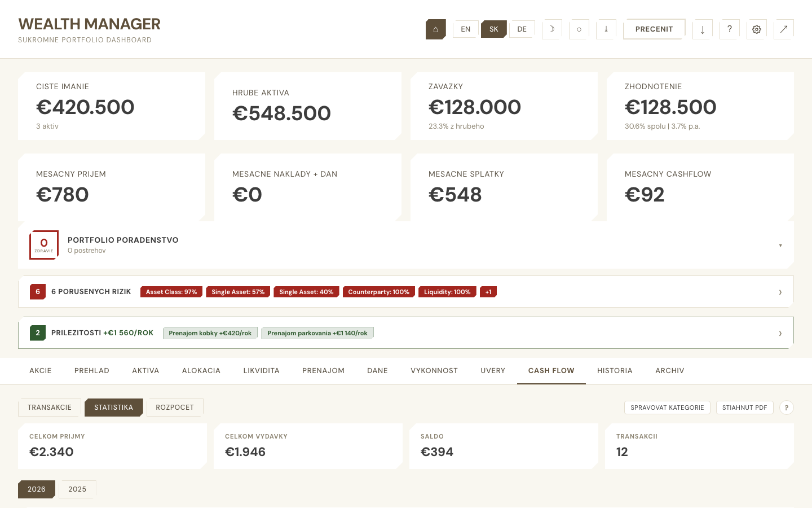Click the Liquidity: 100% risk badge

coord(447,292)
